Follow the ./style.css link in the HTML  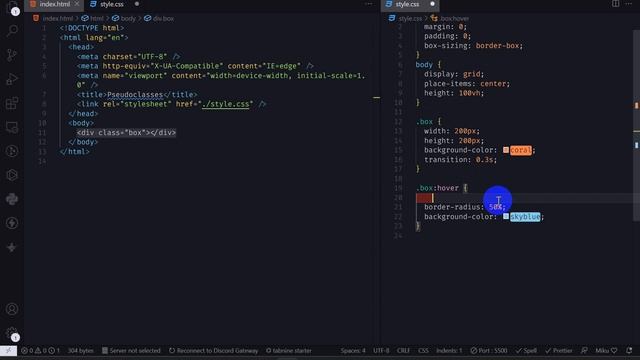click(x=225, y=104)
